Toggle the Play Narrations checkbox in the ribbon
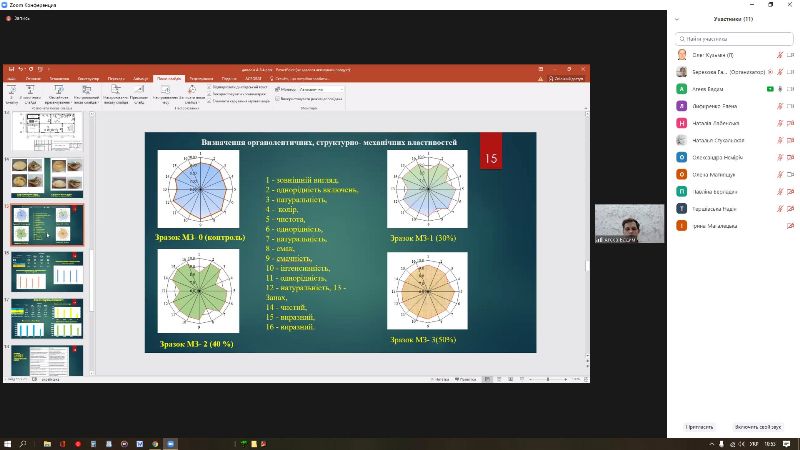The width and height of the screenshot is (800, 450). point(209,87)
